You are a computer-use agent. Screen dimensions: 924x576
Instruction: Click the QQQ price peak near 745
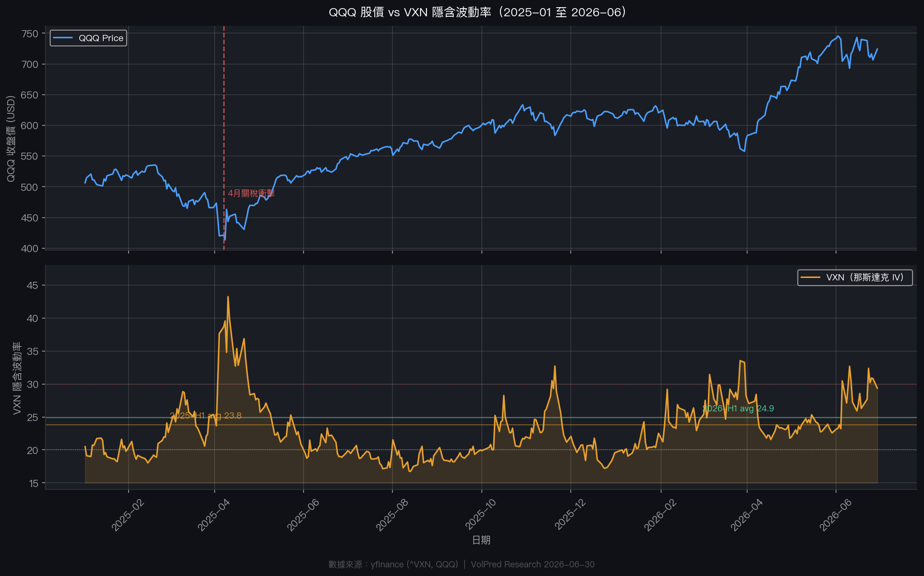[x=837, y=36]
